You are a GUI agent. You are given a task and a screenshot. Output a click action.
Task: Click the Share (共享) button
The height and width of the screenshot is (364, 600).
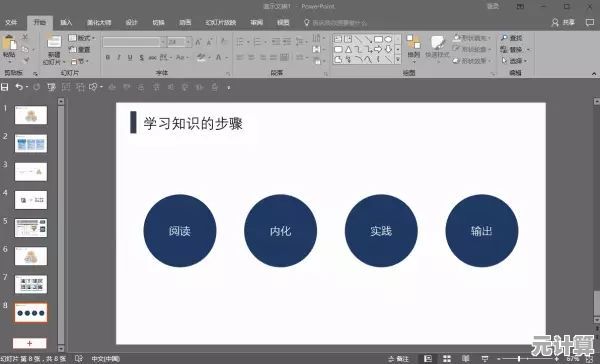tap(563, 23)
